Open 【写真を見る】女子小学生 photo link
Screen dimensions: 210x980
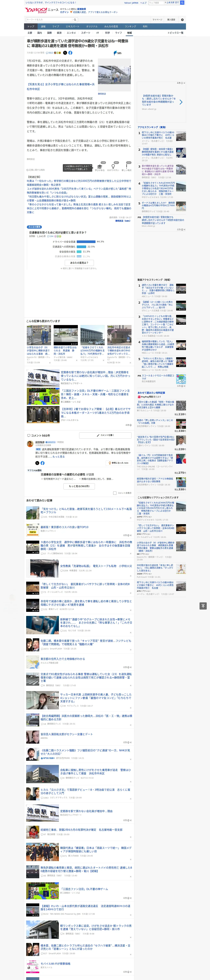coord(61,87)
